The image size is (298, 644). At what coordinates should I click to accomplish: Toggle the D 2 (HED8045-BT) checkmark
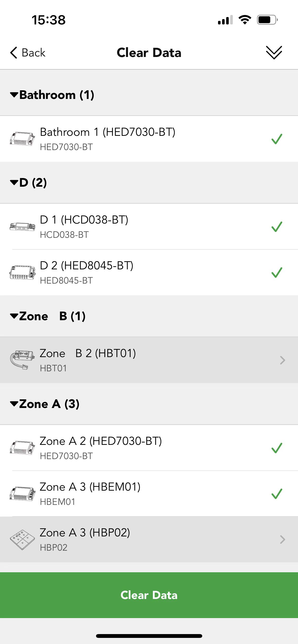(x=277, y=272)
